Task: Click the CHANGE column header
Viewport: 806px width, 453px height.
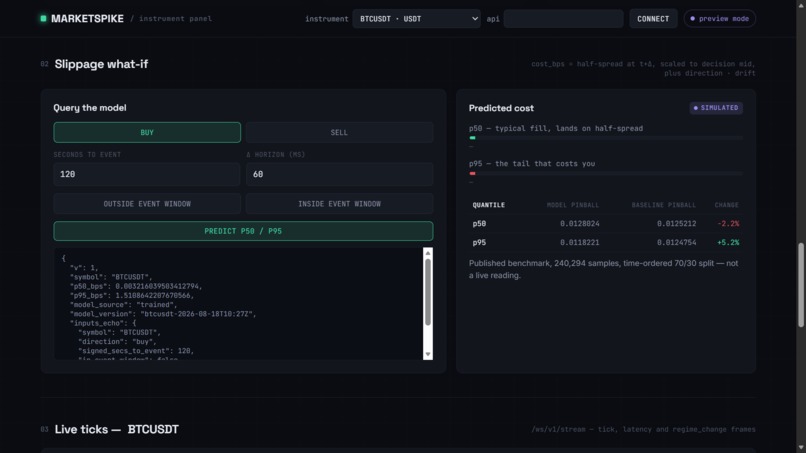Action: pos(726,205)
